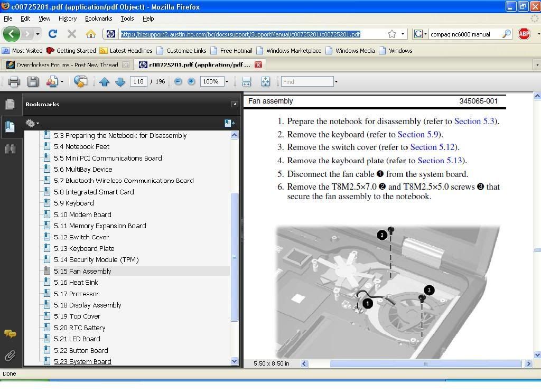The width and height of the screenshot is (541, 392).
Task: Click the email/share PDF toolbar icon
Action: pos(52,82)
